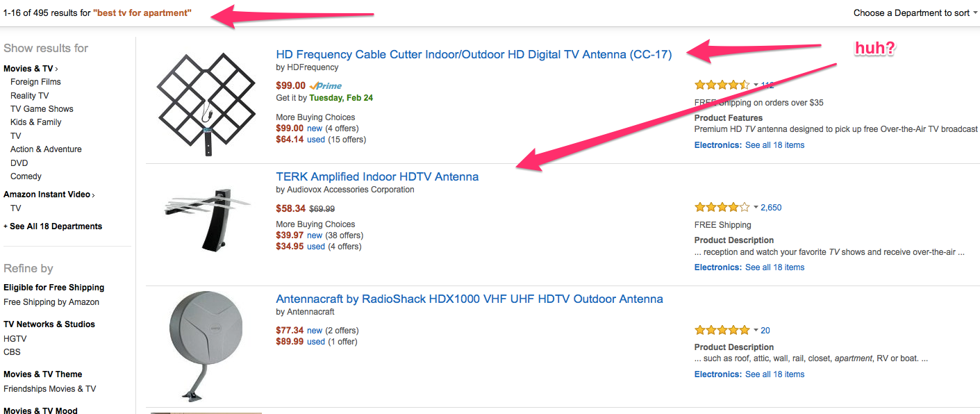View the 2,650 reviews for TERK antenna
Screen dimensions: 980x414
(771, 208)
